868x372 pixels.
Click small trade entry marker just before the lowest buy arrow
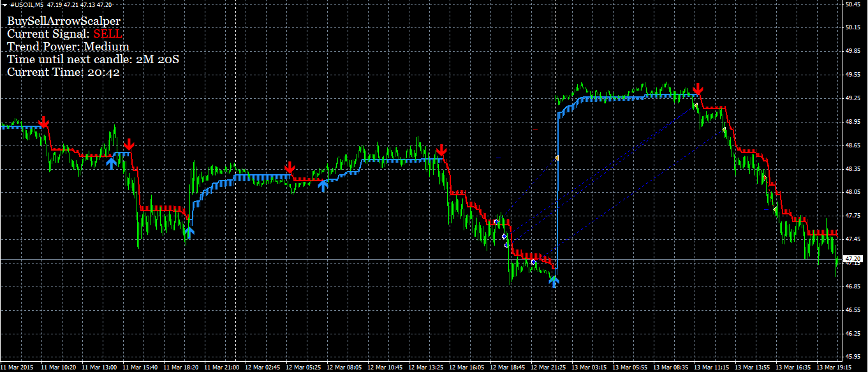(x=533, y=262)
